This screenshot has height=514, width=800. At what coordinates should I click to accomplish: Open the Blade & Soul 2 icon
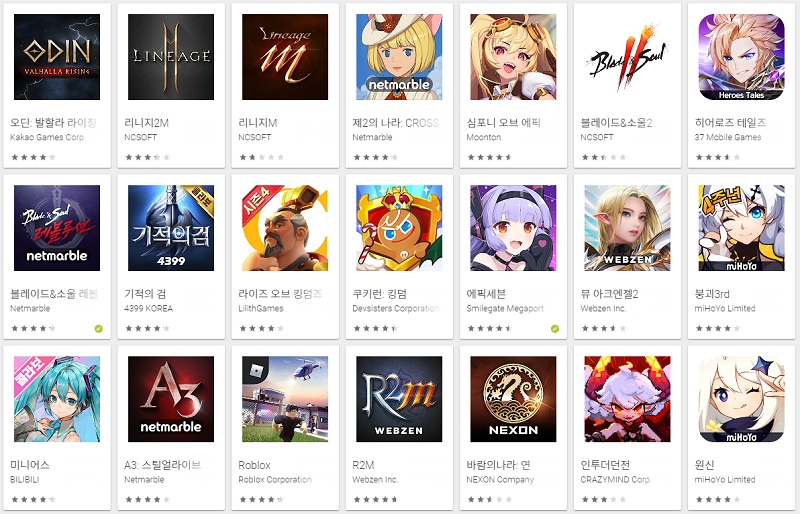[627, 57]
